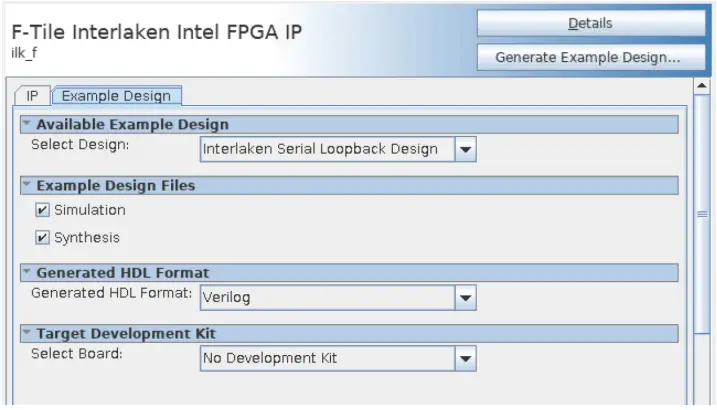Click the 'Generated HDL Format:' field label
717x410 pixels.
(x=112, y=293)
